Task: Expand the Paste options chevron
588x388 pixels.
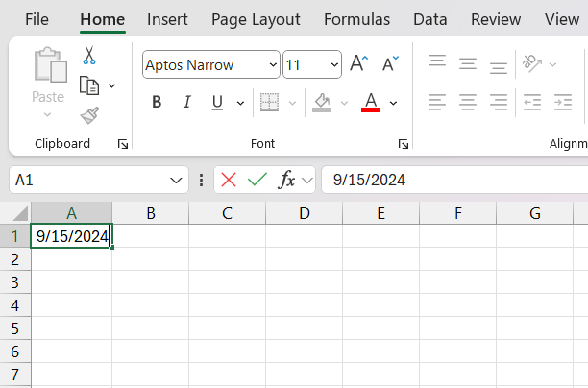Action: [47, 114]
